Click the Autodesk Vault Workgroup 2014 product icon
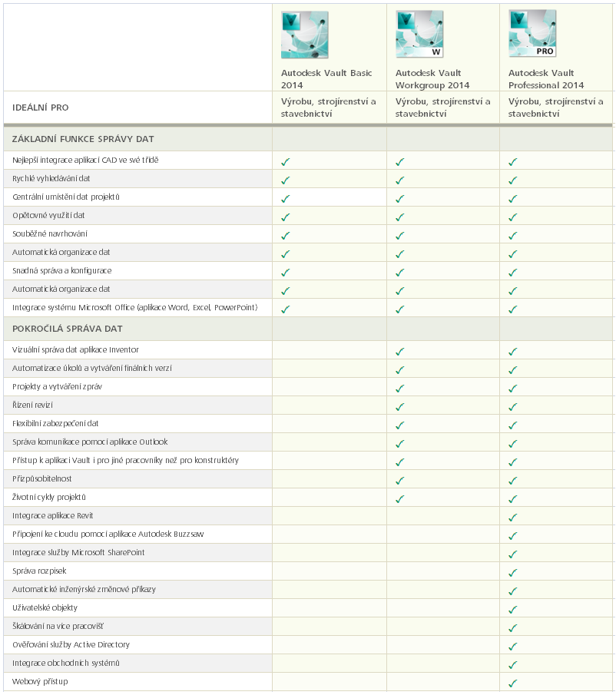Screen dimensions: 616x695 [419, 34]
